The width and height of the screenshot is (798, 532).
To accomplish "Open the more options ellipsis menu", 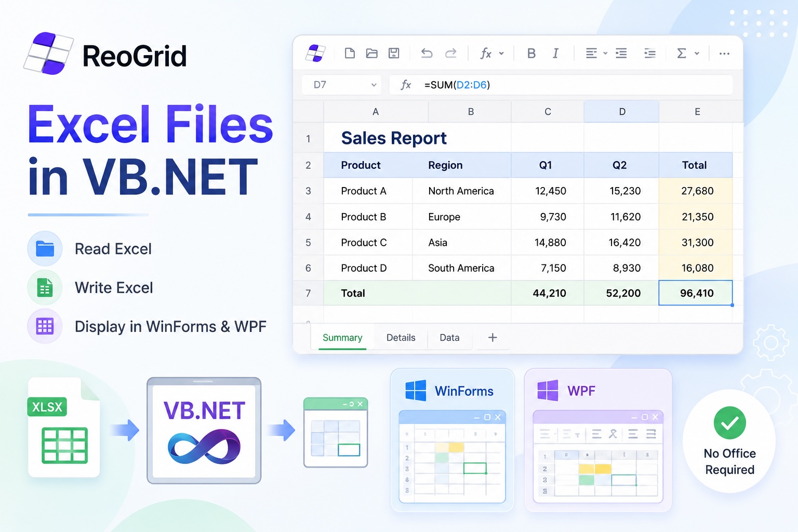I will point(724,54).
